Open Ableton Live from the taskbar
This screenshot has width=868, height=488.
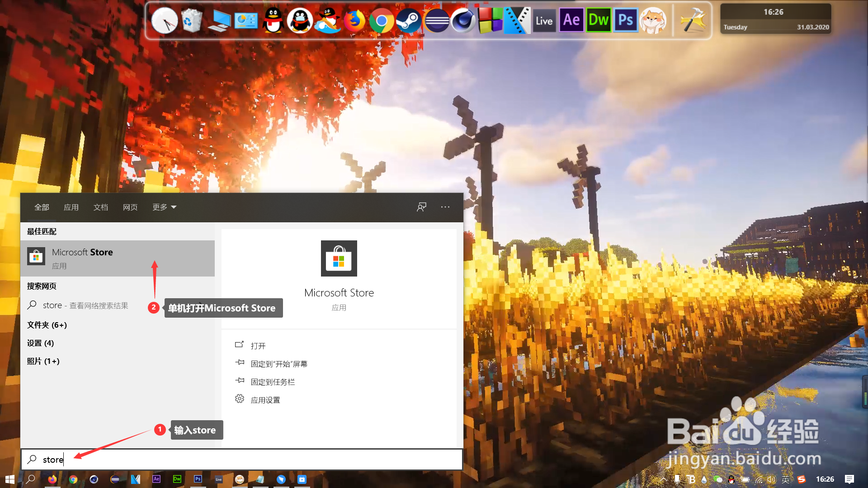pos(219,479)
